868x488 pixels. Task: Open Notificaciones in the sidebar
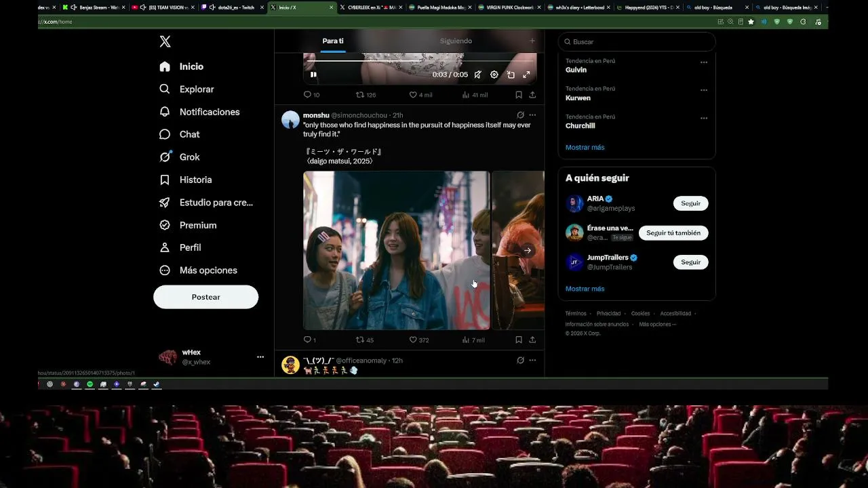(199, 112)
